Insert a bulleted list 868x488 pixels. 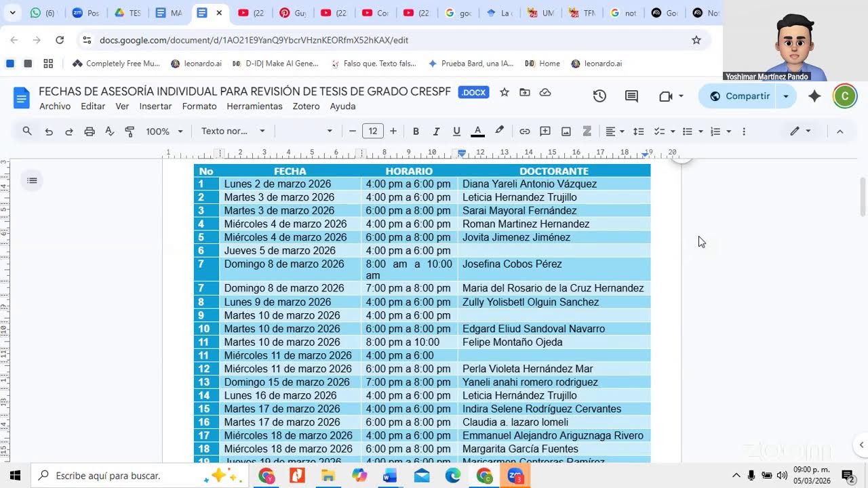pos(687,131)
